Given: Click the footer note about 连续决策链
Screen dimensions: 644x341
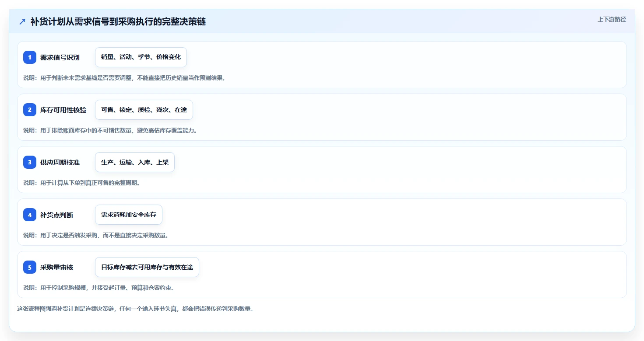Looking at the screenshot, I should point(135,309).
